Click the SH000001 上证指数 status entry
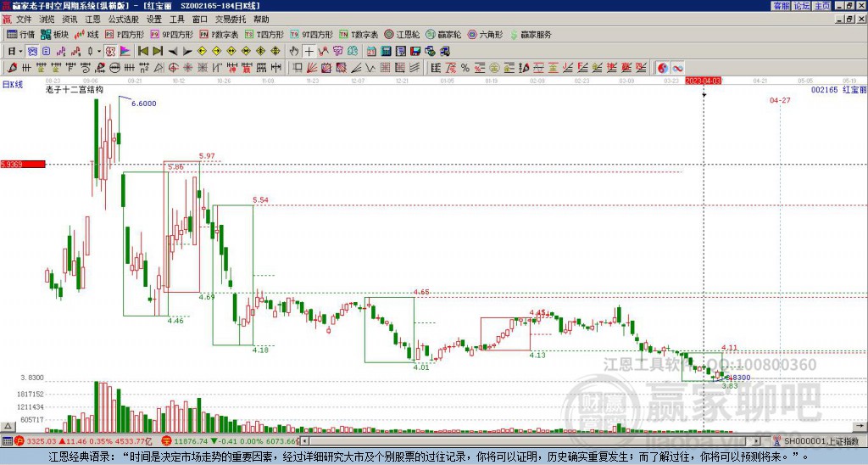Image resolution: width=868 pixels, height=465 pixels. click(821, 441)
